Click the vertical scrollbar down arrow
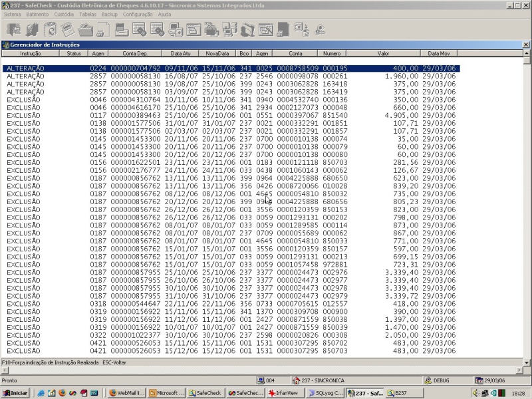 526,362
